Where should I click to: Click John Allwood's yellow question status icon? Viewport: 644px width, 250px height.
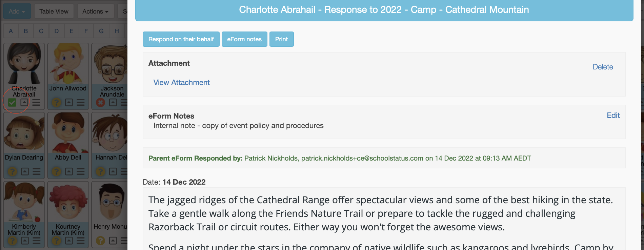coord(56,102)
